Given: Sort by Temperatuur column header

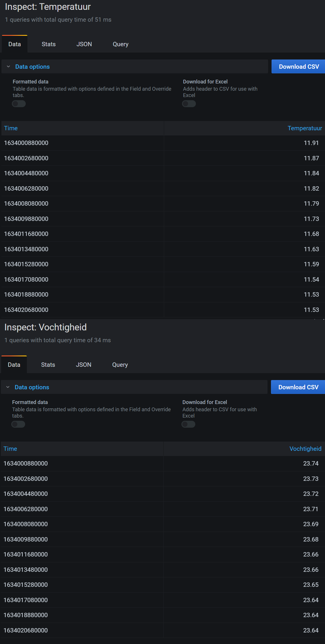Looking at the screenshot, I should pyautogui.click(x=305, y=128).
